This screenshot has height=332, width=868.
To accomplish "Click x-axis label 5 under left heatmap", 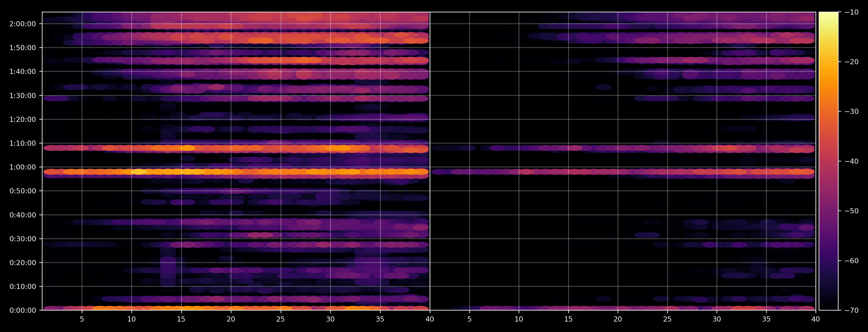I will tap(82, 319).
